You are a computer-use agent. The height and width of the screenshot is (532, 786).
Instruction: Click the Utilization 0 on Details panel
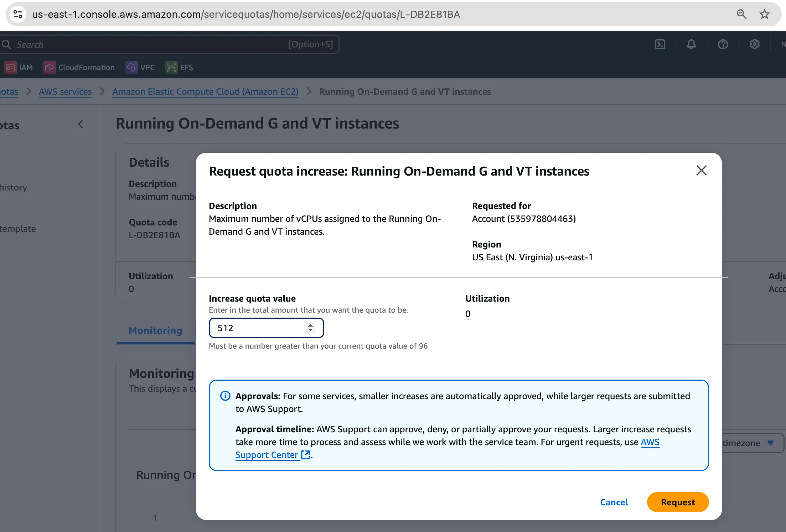click(131, 289)
